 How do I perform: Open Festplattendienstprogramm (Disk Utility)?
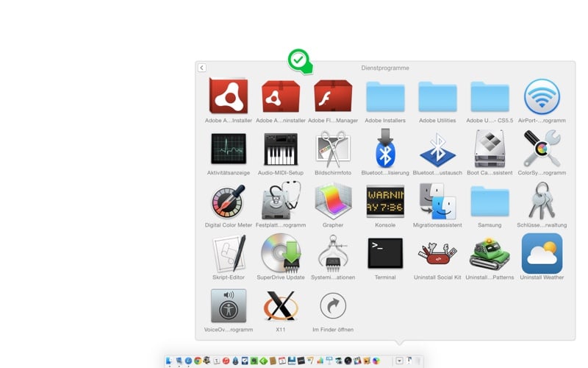281,200
